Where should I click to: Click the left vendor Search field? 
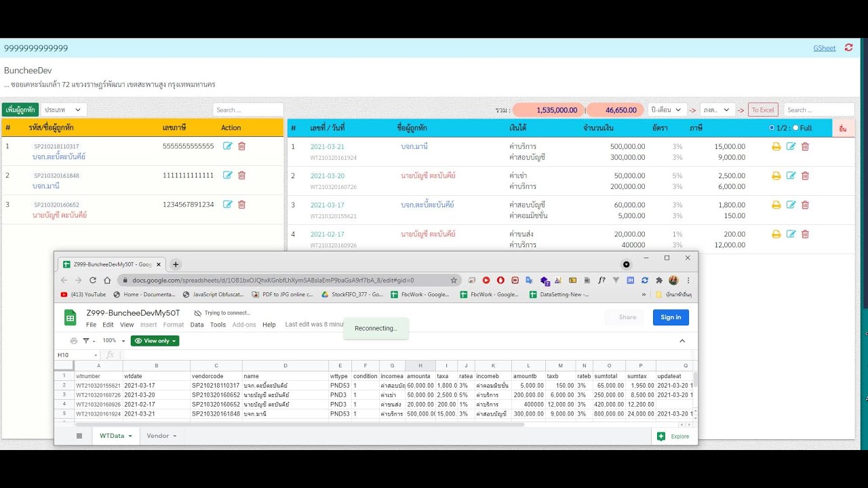tap(248, 110)
